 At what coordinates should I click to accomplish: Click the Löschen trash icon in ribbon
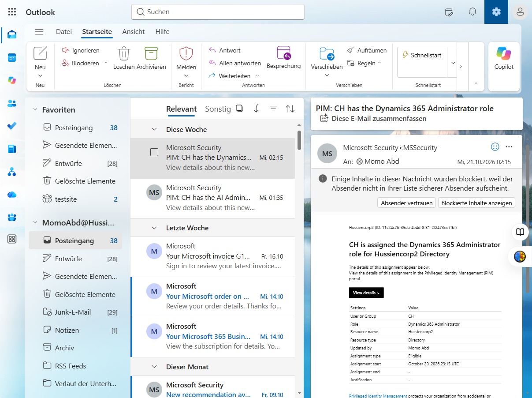124,54
